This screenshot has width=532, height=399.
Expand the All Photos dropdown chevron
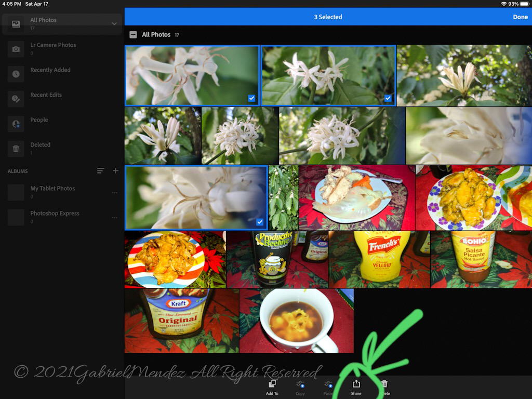(114, 24)
